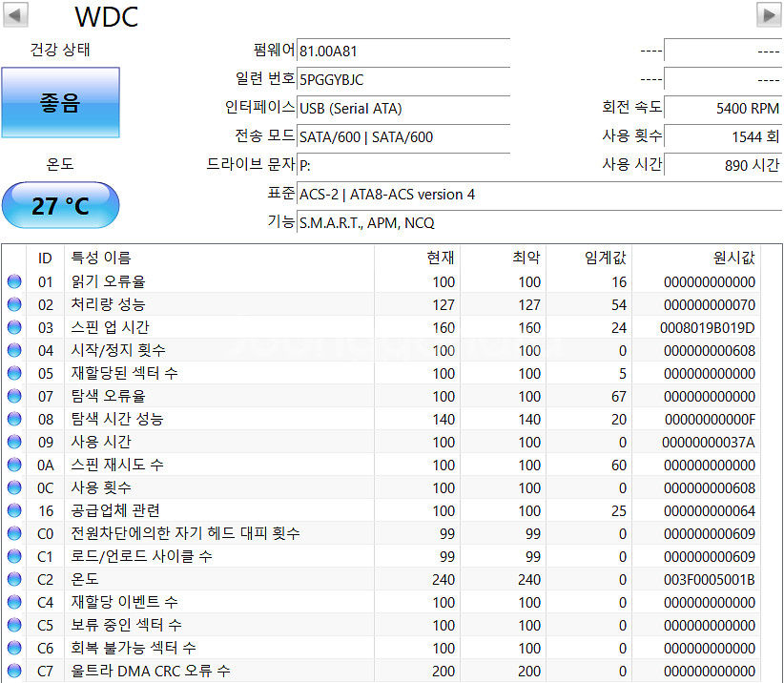Click the 인터페이스 USB (Serial ATA) field
The width and height of the screenshot is (784, 683).
point(401,108)
